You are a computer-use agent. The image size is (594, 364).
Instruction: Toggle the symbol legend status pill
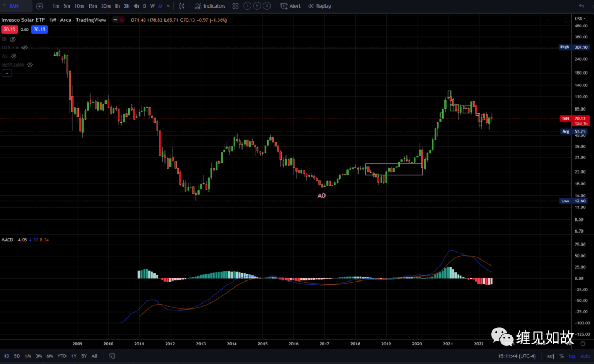[x=118, y=20]
